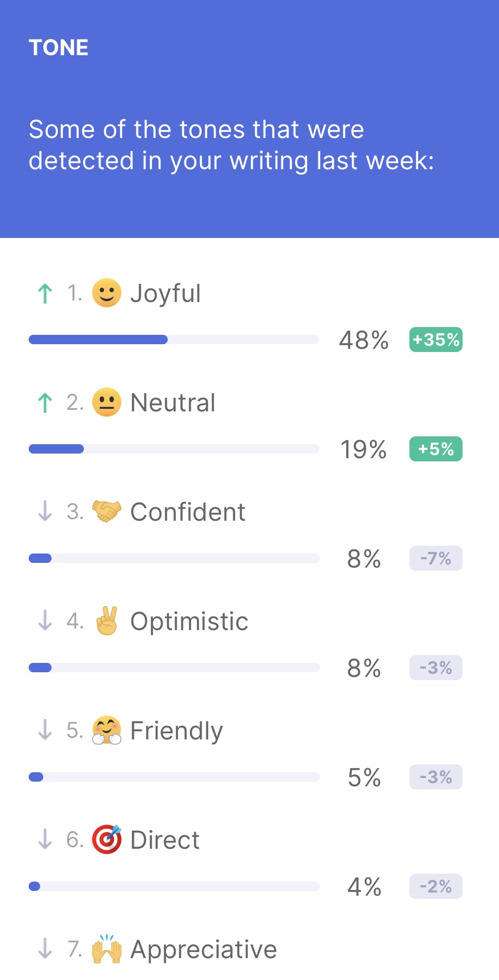This screenshot has height=980, width=499.
Task: Click the +5% change badge
Action: tap(435, 449)
